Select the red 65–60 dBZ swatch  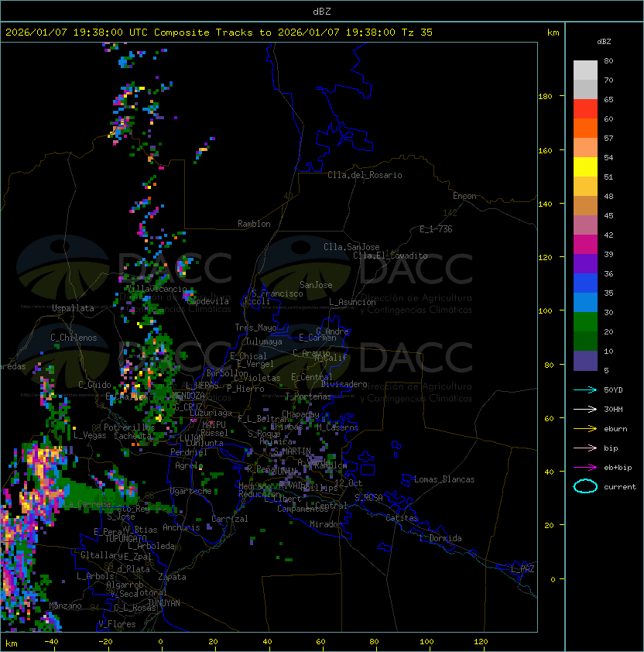(585, 109)
